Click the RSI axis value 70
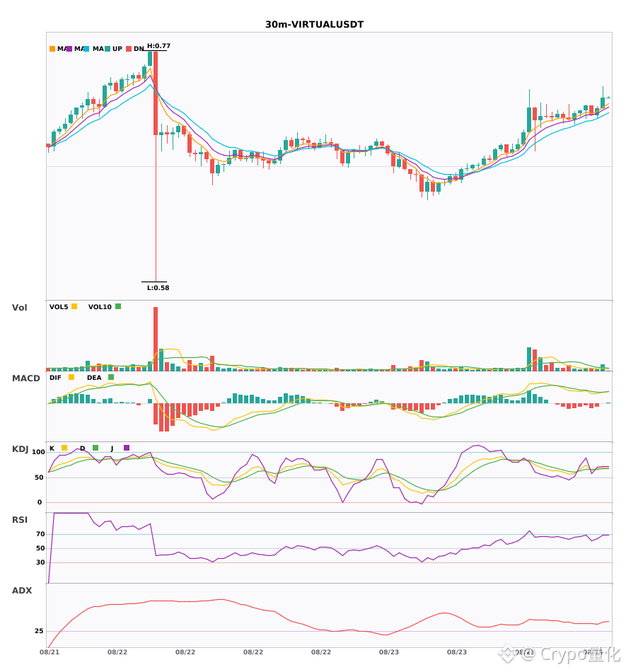626x672 pixels. 40,534
